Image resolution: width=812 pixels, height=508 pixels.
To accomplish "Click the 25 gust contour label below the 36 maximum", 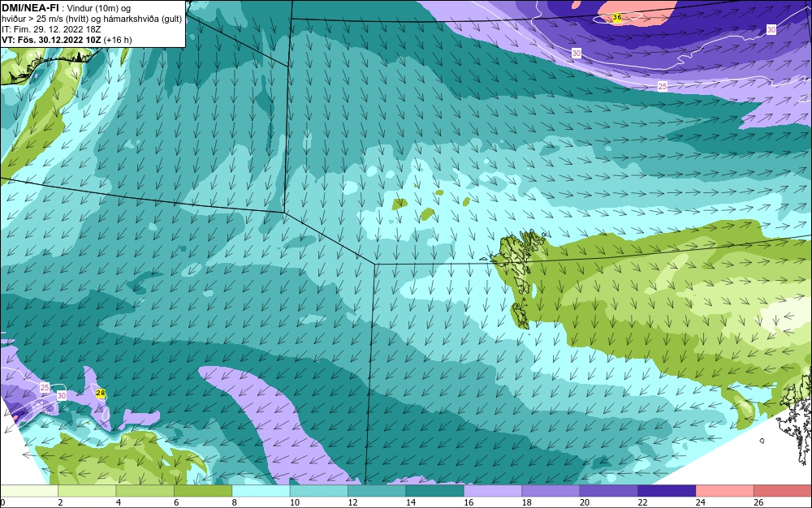I will click(663, 86).
